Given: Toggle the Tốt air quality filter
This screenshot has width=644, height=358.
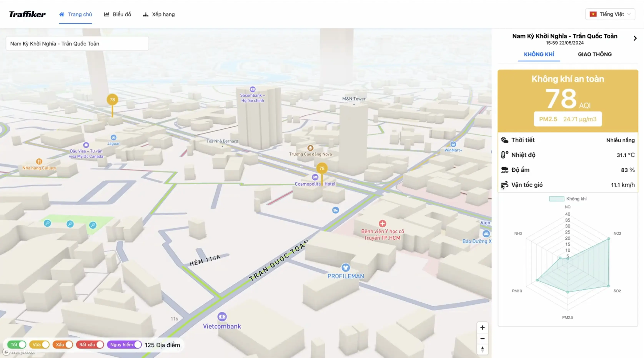Looking at the screenshot, I should click(x=17, y=345).
